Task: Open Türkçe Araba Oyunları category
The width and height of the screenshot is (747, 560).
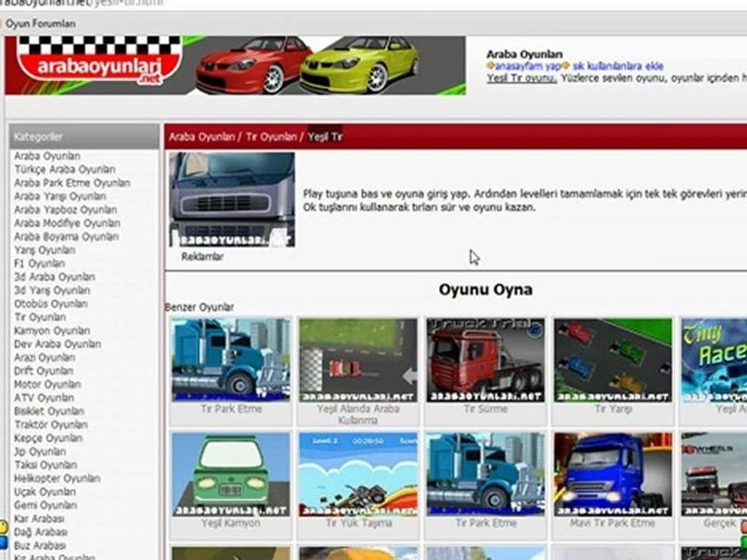Action: tap(65, 170)
